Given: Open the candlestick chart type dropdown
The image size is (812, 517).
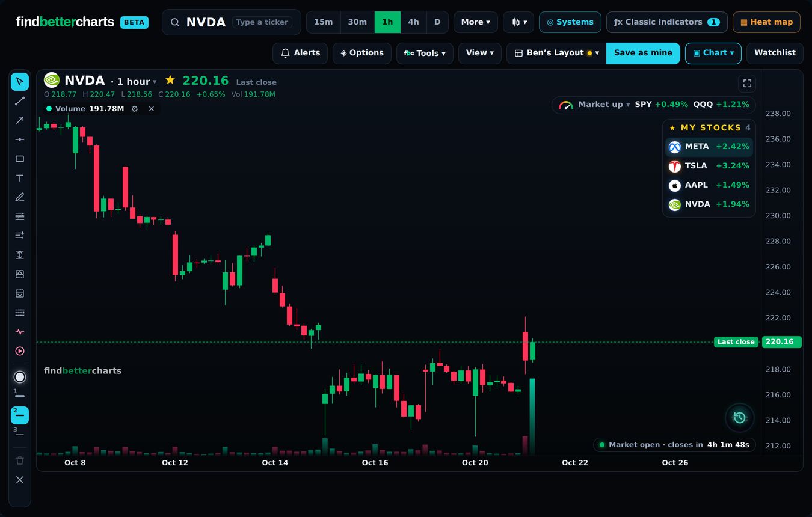Looking at the screenshot, I should pyautogui.click(x=518, y=22).
